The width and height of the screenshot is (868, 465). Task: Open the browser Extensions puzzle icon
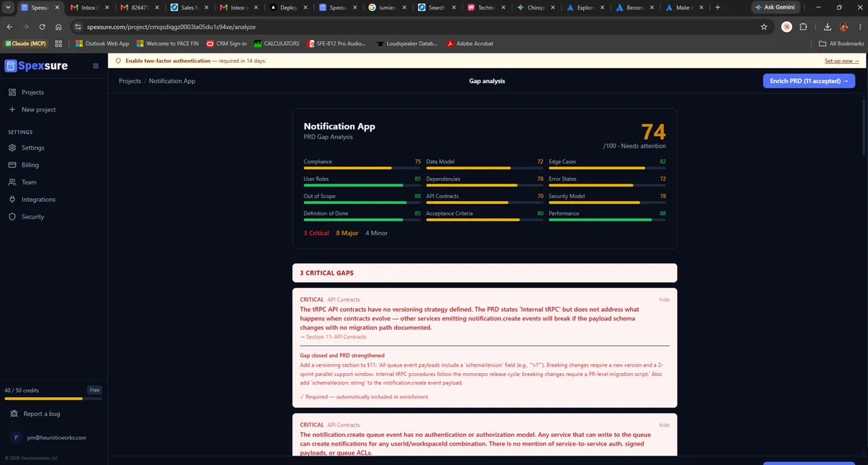[x=804, y=27]
